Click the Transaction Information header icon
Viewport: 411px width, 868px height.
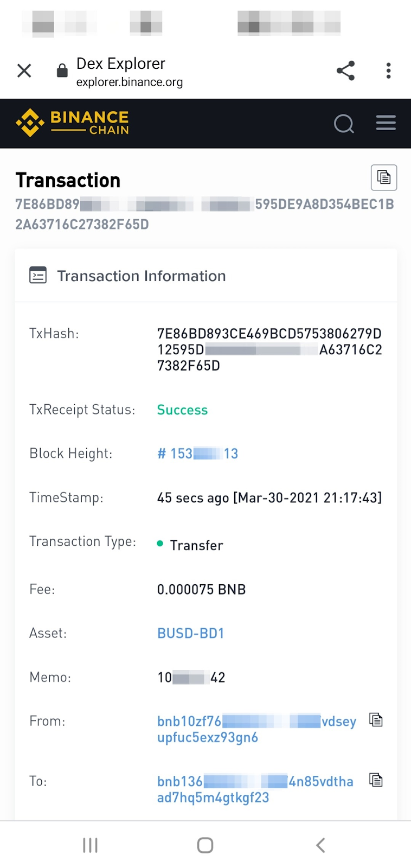[x=38, y=276]
